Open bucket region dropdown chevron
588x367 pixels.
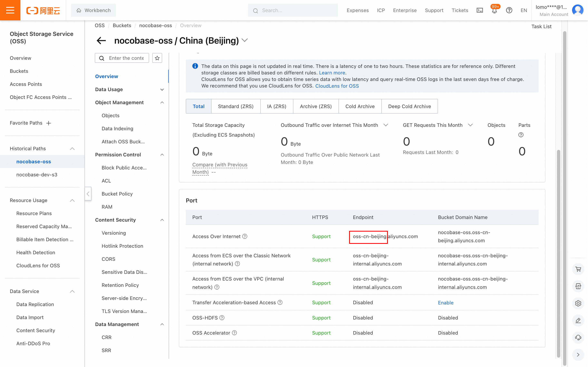click(x=245, y=40)
